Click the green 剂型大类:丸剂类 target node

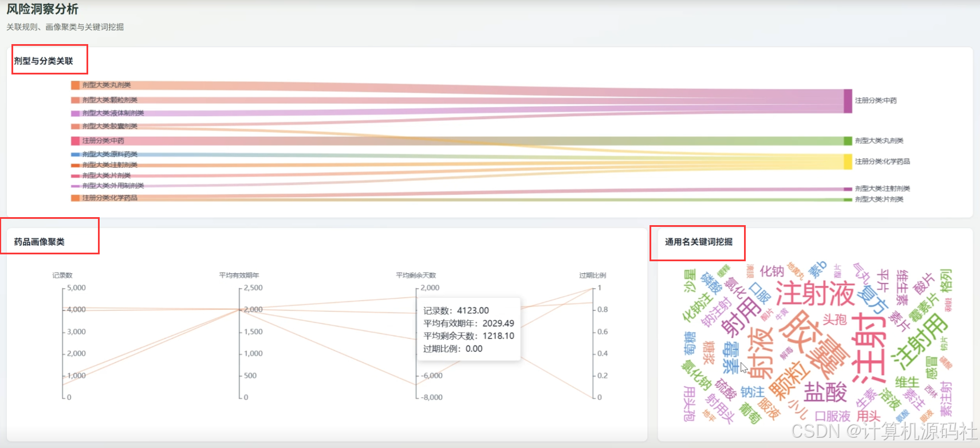(x=848, y=141)
